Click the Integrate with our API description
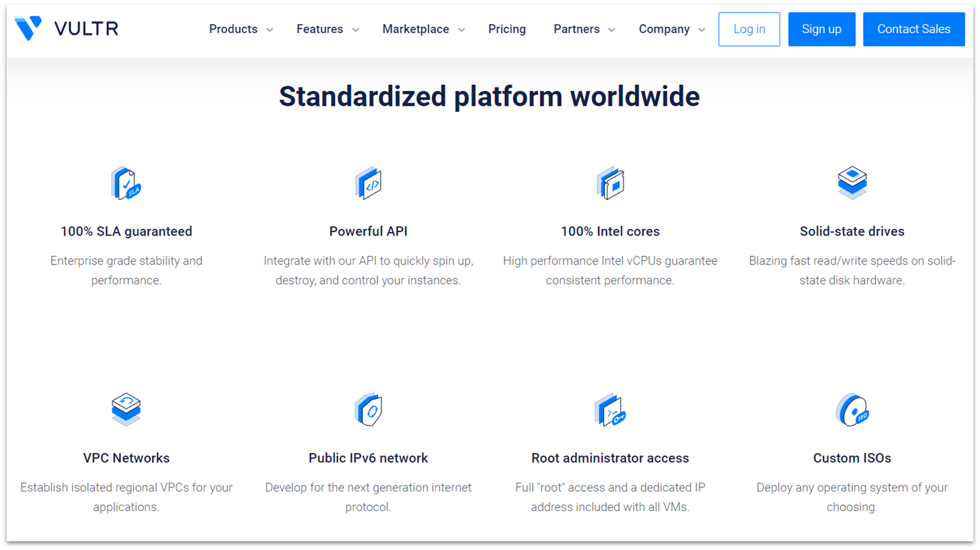The width and height of the screenshot is (980, 550). click(x=368, y=271)
